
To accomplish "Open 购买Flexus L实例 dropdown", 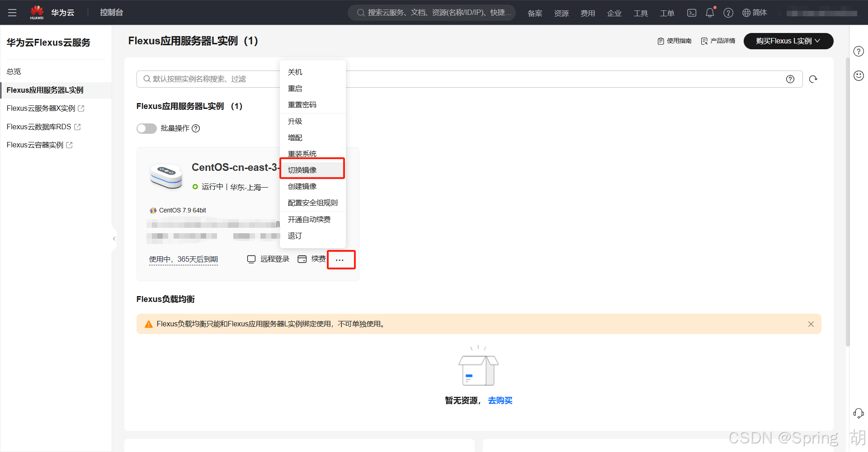I will (x=788, y=41).
